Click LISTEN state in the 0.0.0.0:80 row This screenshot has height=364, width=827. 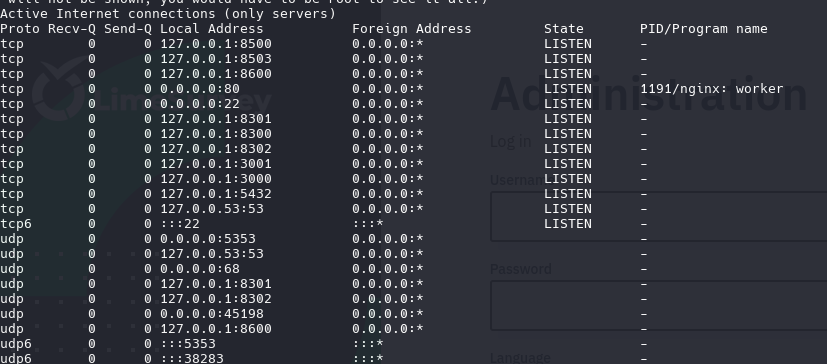tap(568, 89)
